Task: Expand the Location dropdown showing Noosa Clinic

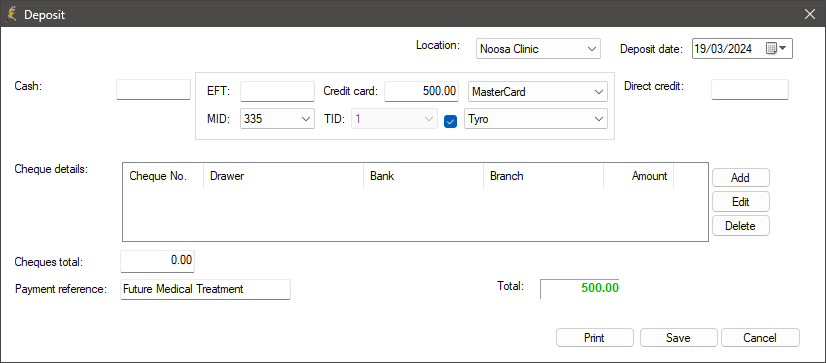Action: [x=538, y=49]
